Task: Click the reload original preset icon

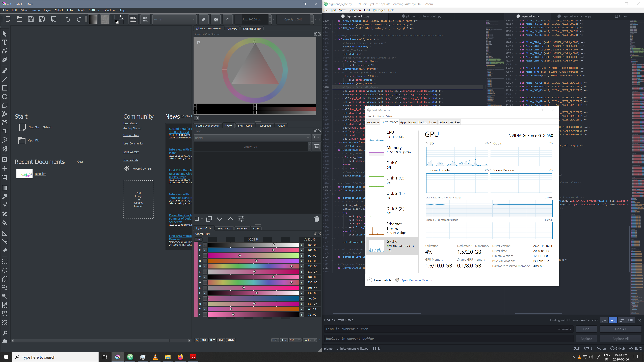Action: 228,19
